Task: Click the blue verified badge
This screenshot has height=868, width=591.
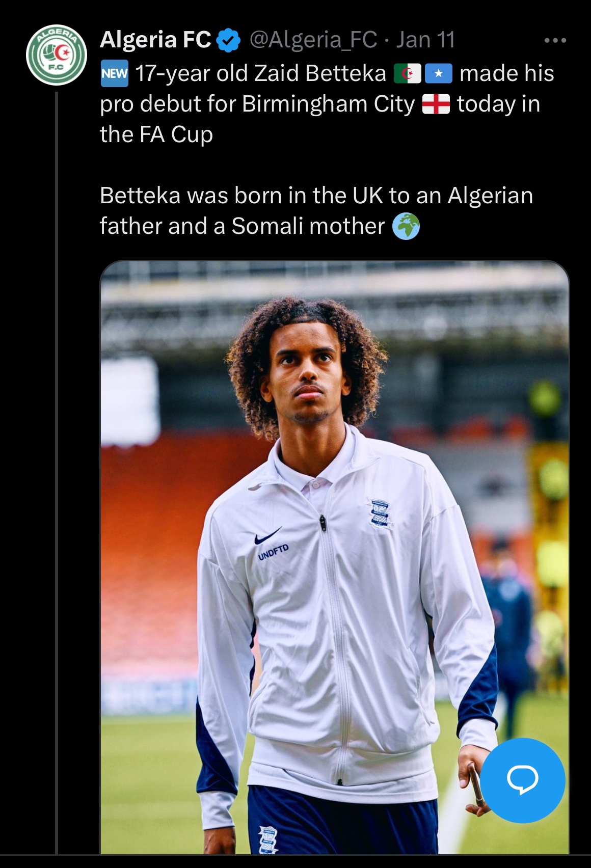Action: click(x=229, y=41)
